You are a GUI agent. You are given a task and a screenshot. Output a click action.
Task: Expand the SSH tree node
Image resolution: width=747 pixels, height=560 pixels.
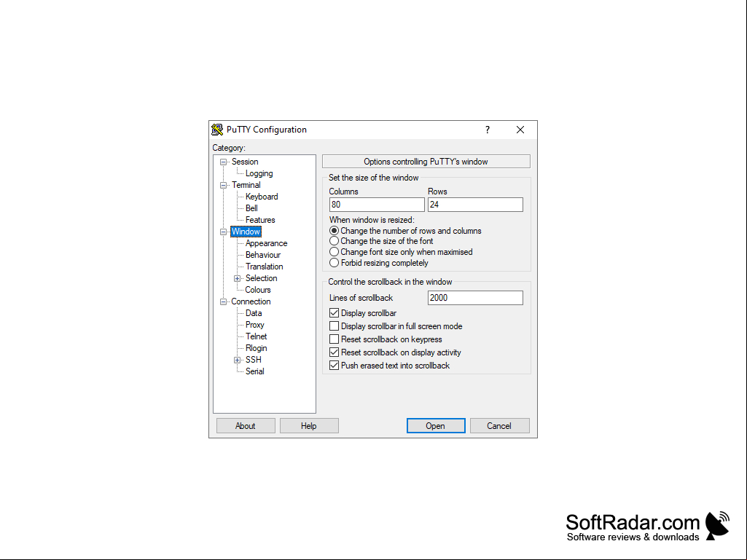pos(237,360)
